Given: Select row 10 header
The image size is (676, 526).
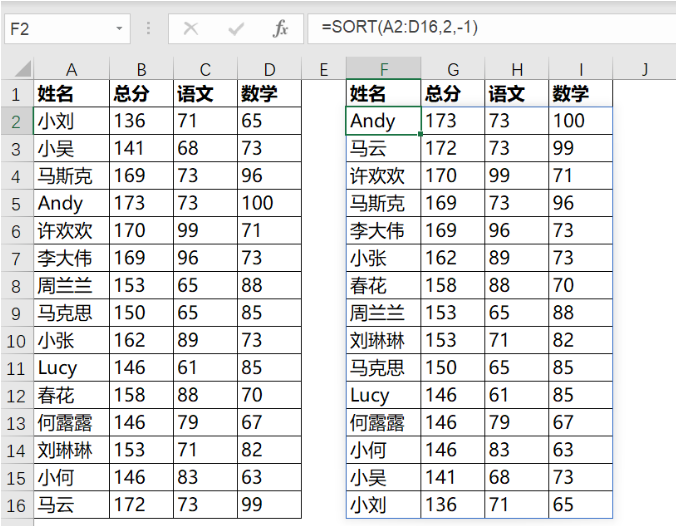Looking at the screenshot, I should [x=16, y=341].
